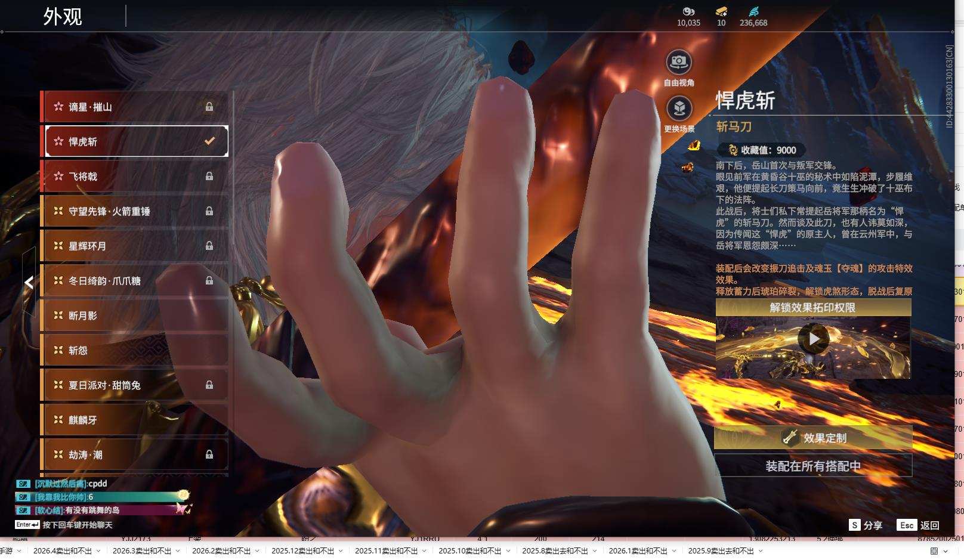Click the silver coin currency icon
This screenshot has width=964, height=560.
688,11
